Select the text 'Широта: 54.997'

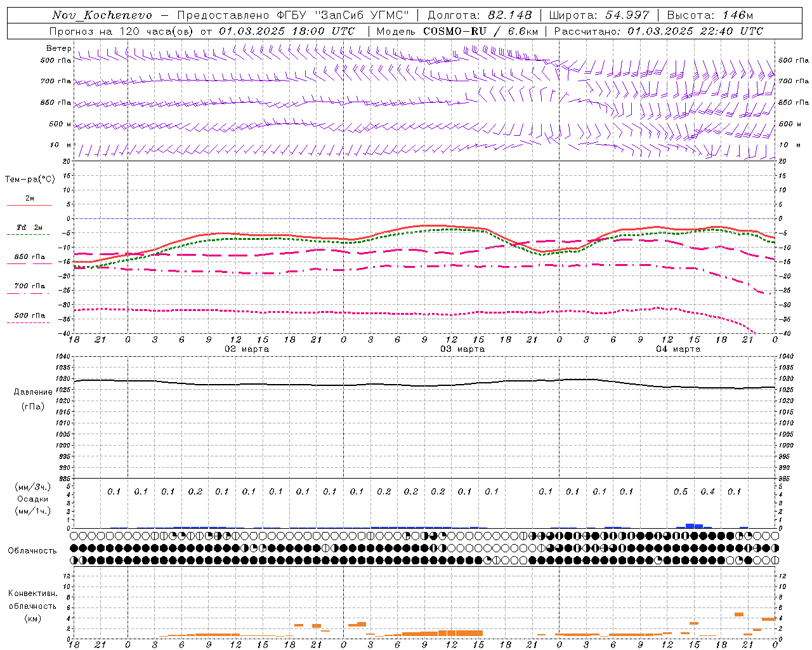[x=599, y=15]
